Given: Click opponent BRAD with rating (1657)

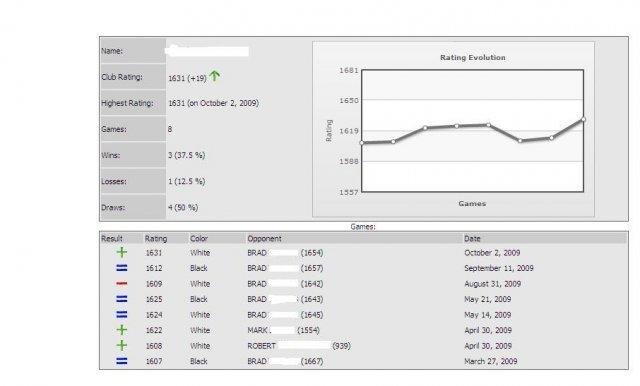Looking at the screenshot, I should [285, 268].
